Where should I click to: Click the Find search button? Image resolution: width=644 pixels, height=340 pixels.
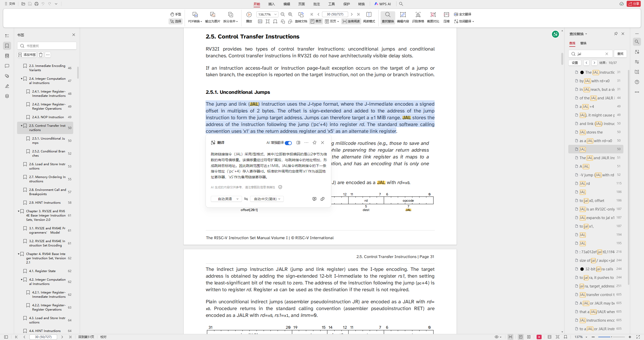tap(620, 54)
